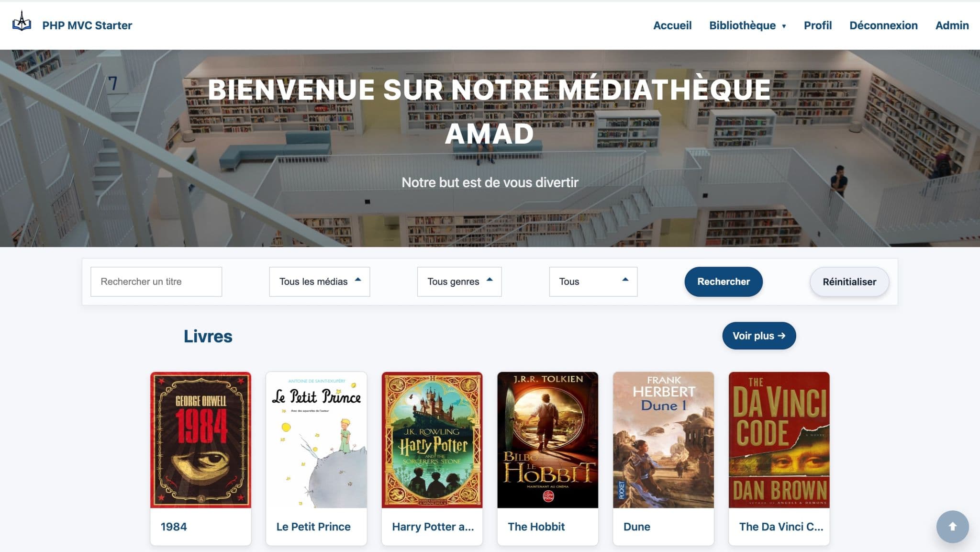Screen dimensions: 980x552
Task: Open The Hobbit title link
Action: (536, 527)
